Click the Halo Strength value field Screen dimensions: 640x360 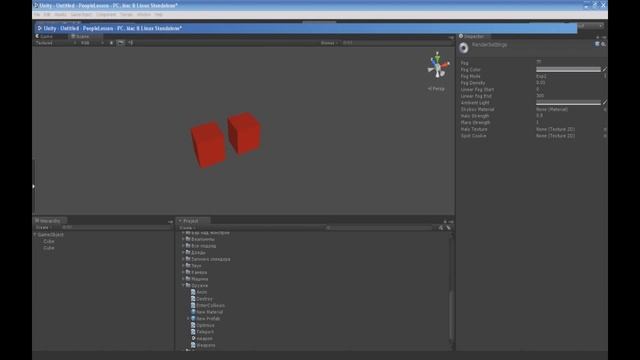click(571, 116)
